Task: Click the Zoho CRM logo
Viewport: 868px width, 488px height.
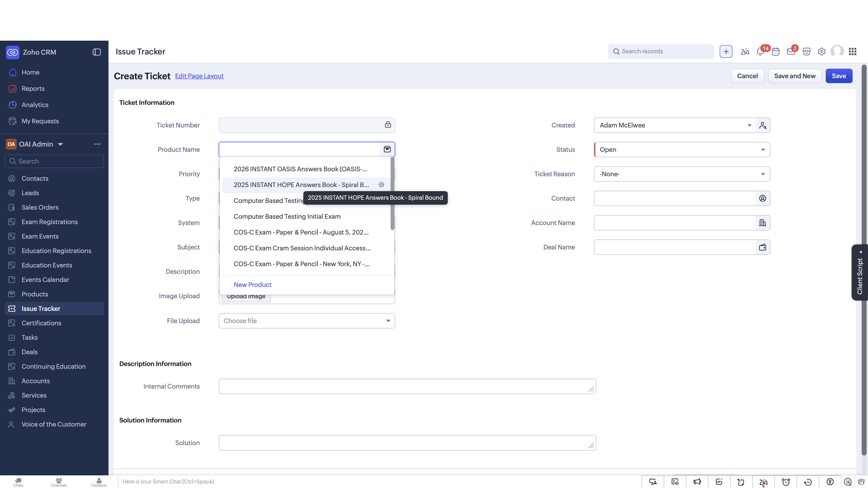Action: tap(12, 52)
